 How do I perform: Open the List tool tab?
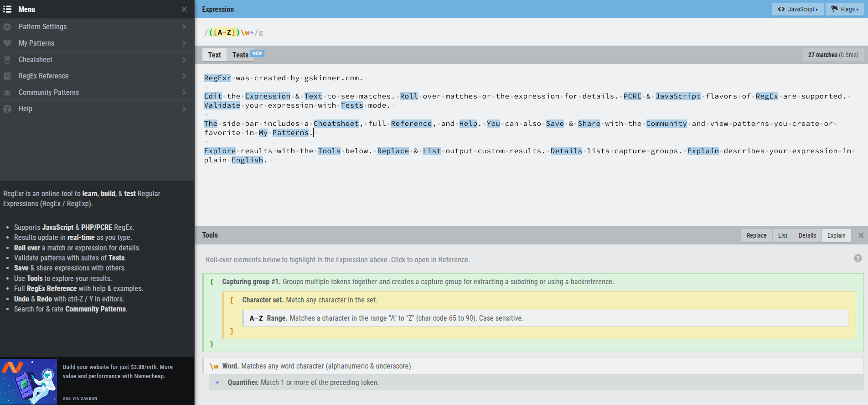point(783,235)
